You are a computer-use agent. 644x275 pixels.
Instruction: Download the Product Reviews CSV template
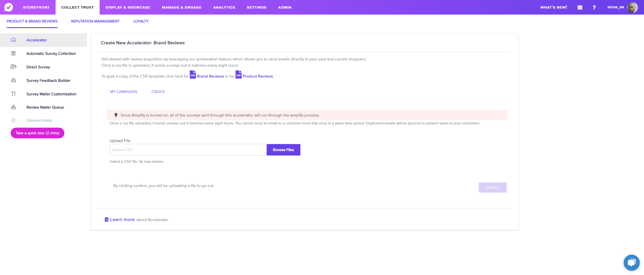click(258, 76)
